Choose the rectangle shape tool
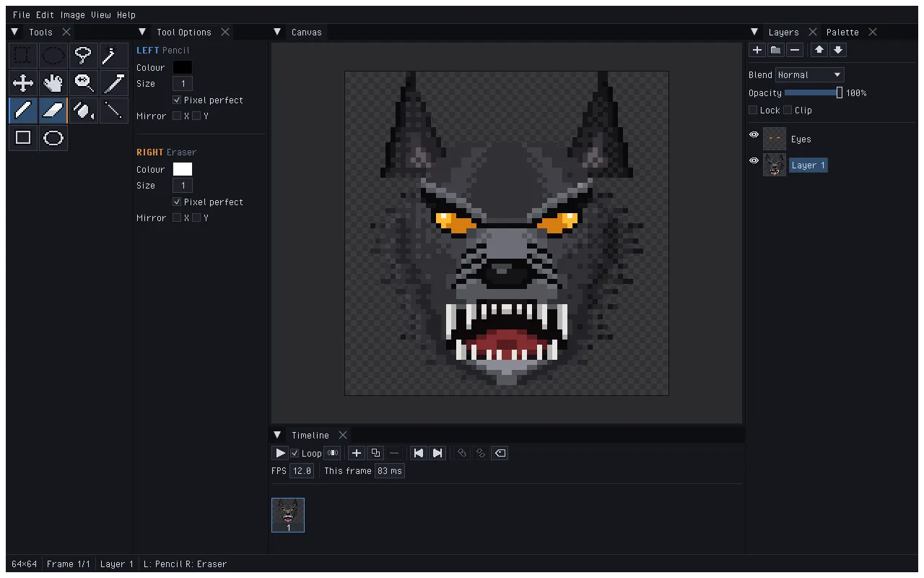The height and width of the screenshot is (578, 924). pos(23,138)
